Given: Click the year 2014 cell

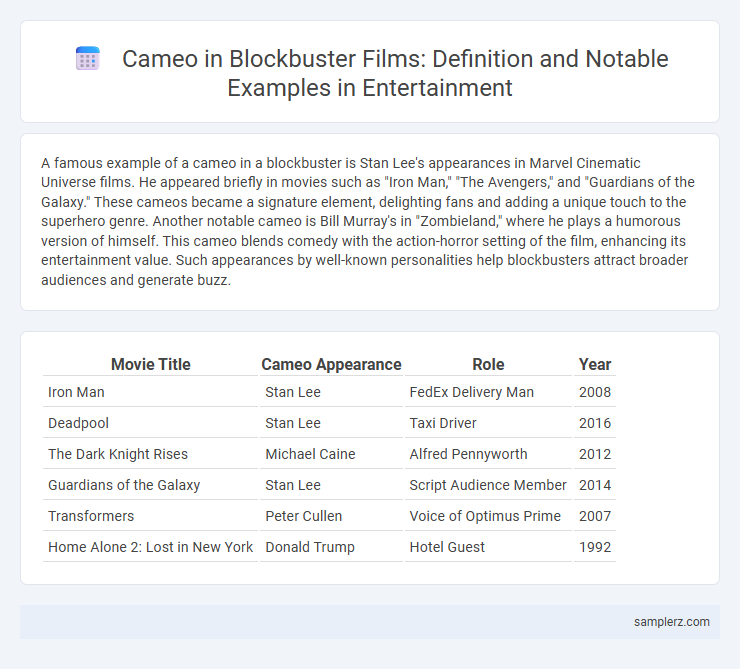Looking at the screenshot, I should [595, 485].
